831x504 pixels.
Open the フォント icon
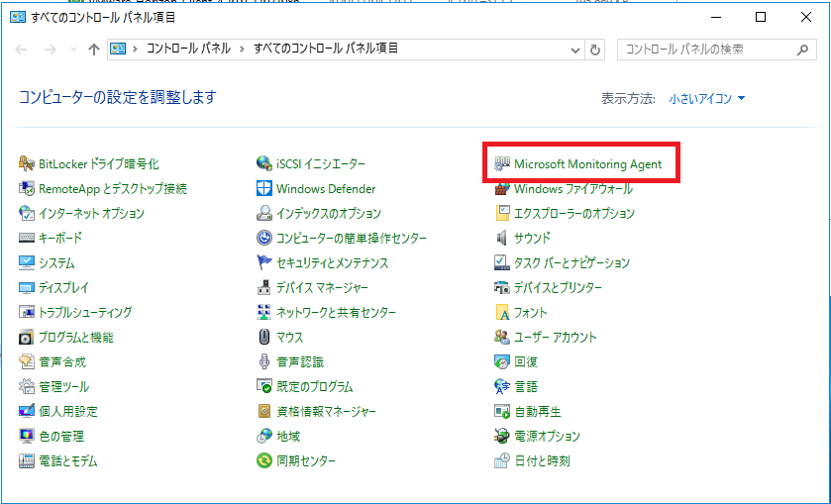point(501,312)
